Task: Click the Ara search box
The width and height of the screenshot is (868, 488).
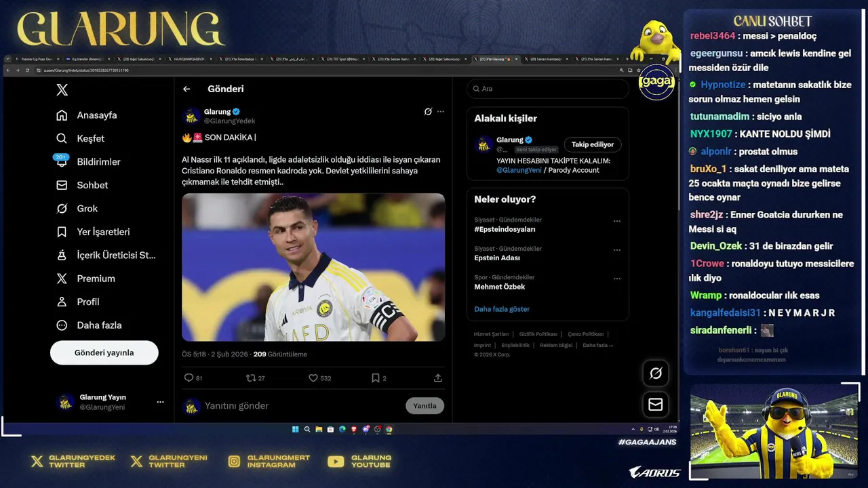Action: pyautogui.click(x=548, y=89)
